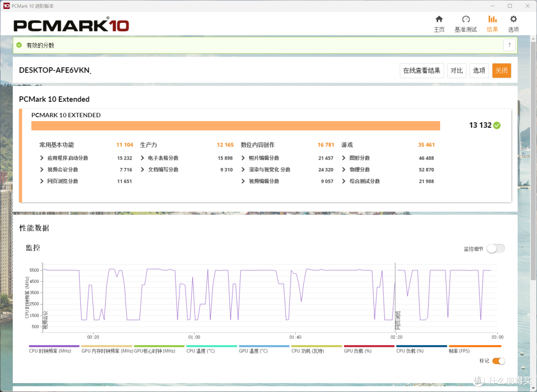
Task: Expand 视频编辑分数 row
Action: point(243,181)
